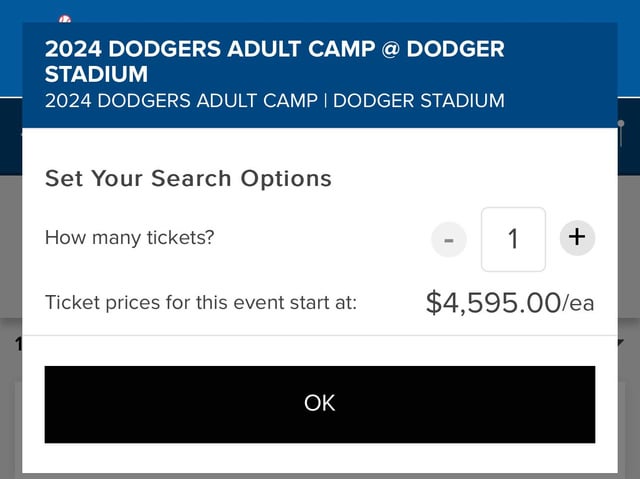This screenshot has height=479, width=640.
Task: Click the dimmed page area left of dialog
Action: pyautogui.click(x=11, y=245)
